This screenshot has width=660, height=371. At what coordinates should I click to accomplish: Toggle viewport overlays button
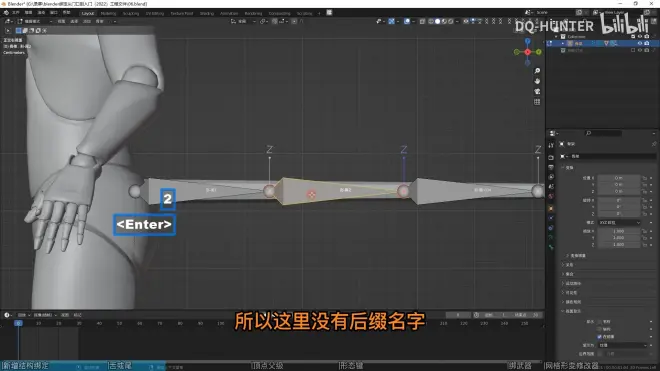(x=407, y=21)
